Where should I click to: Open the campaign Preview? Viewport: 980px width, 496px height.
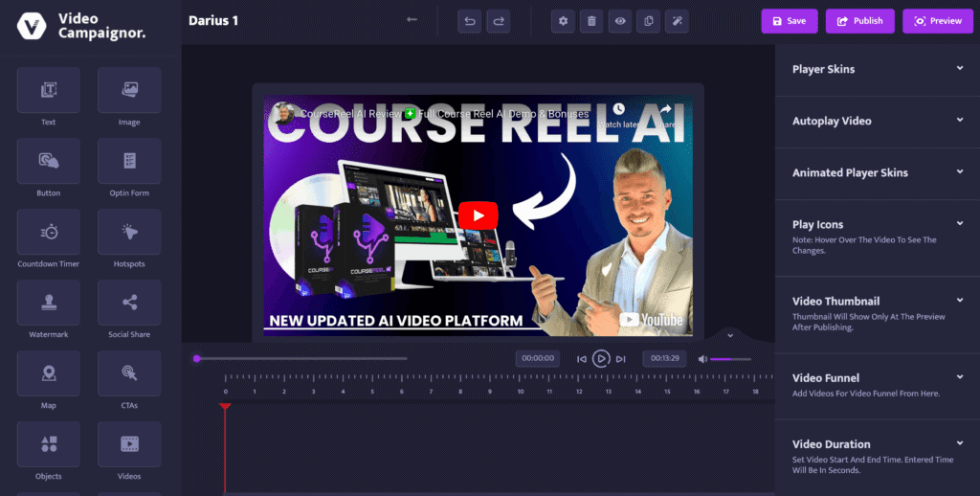tap(938, 21)
